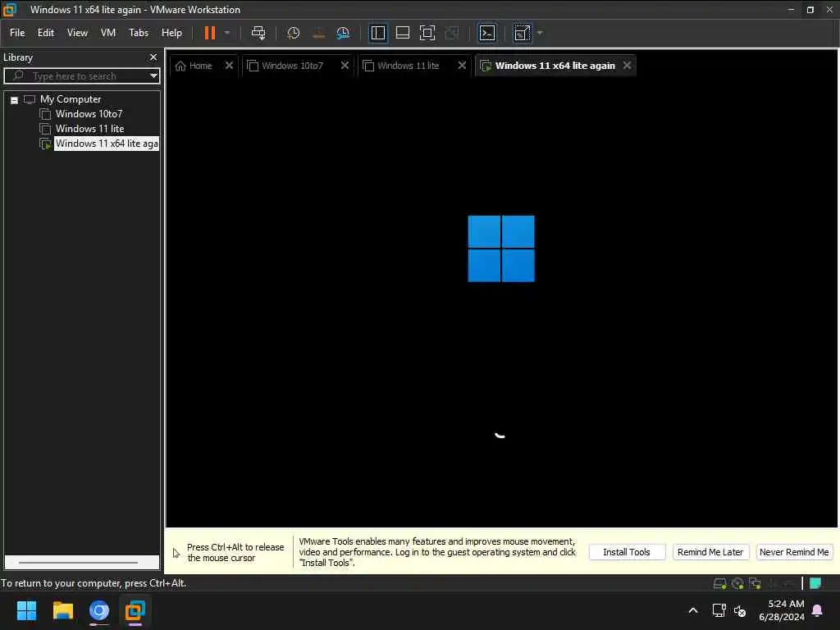Close the Windows 10to7 tab

pyautogui.click(x=345, y=66)
